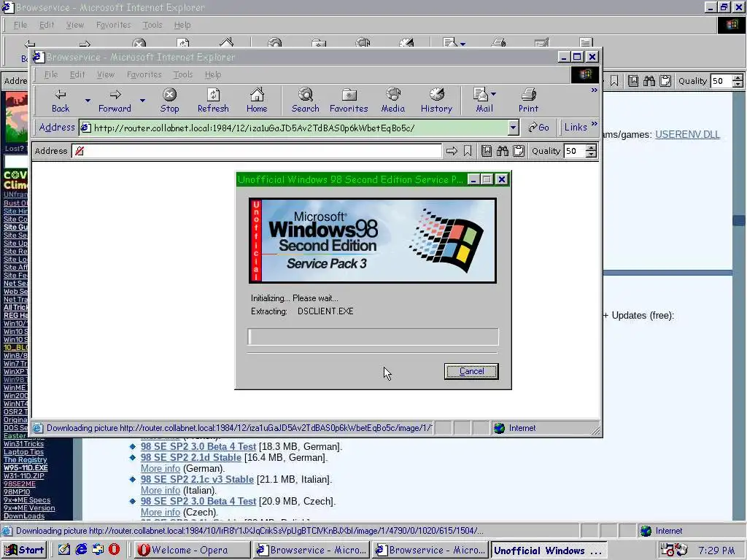747x560 pixels.
Task: Open Forward history dropdown arrow
Action: pos(142,101)
